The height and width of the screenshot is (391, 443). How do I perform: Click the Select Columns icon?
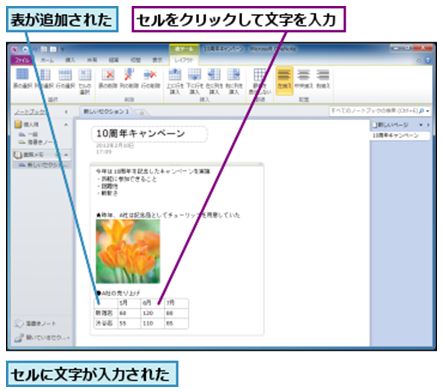[x=44, y=79]
